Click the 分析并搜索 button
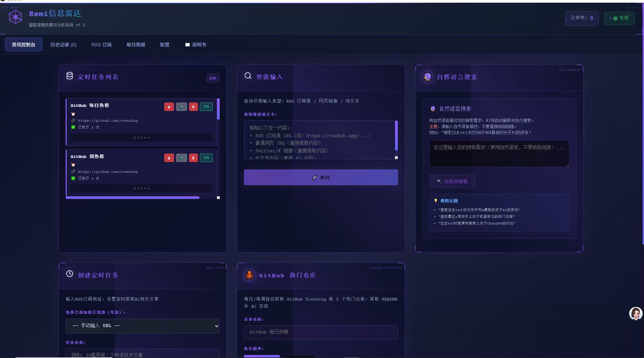This screenshot has width=644, height=358. coord(452,181)
